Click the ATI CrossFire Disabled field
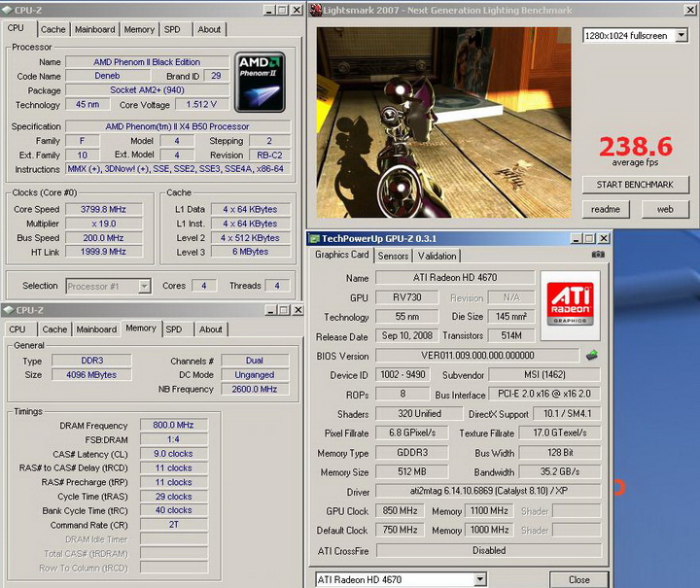 pyautogui.click(x=489, y=550)
